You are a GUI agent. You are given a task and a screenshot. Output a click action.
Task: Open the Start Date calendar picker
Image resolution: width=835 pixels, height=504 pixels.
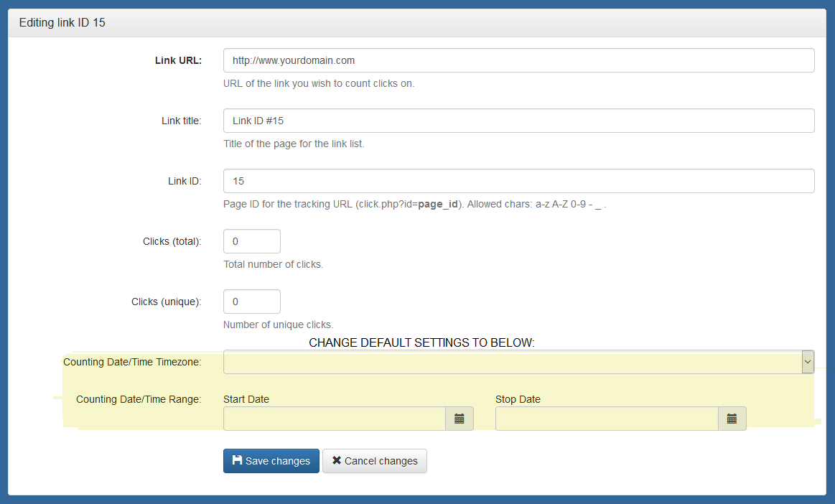(x=460, y=419)
